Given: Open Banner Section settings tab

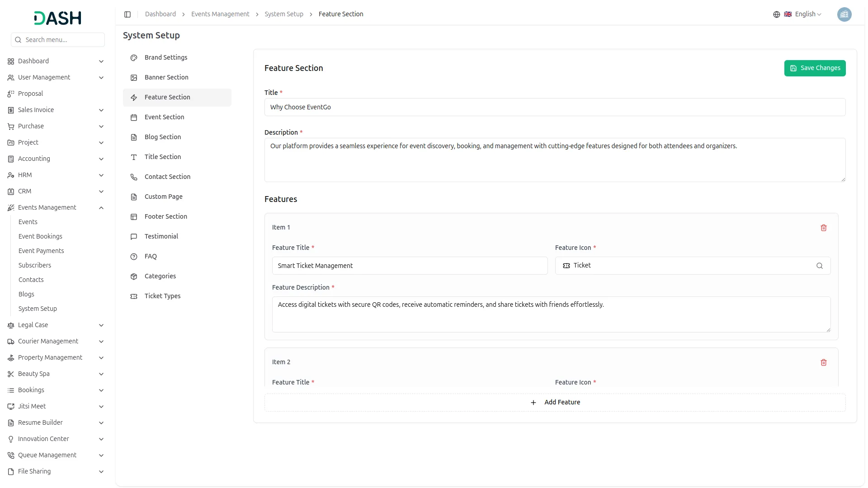Looking at the screenshot, I should 166,78.
